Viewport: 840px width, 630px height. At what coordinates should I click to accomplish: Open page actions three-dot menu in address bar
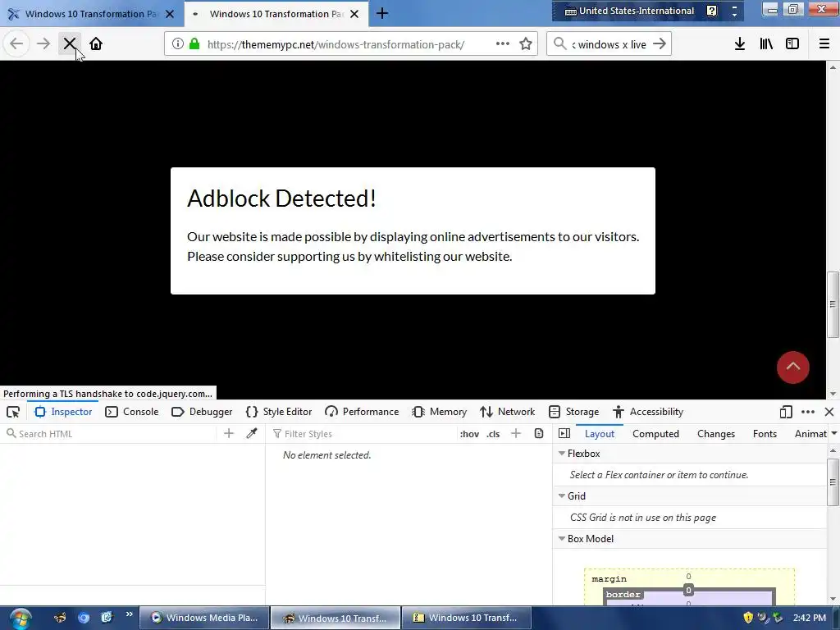tap(503, 44)
